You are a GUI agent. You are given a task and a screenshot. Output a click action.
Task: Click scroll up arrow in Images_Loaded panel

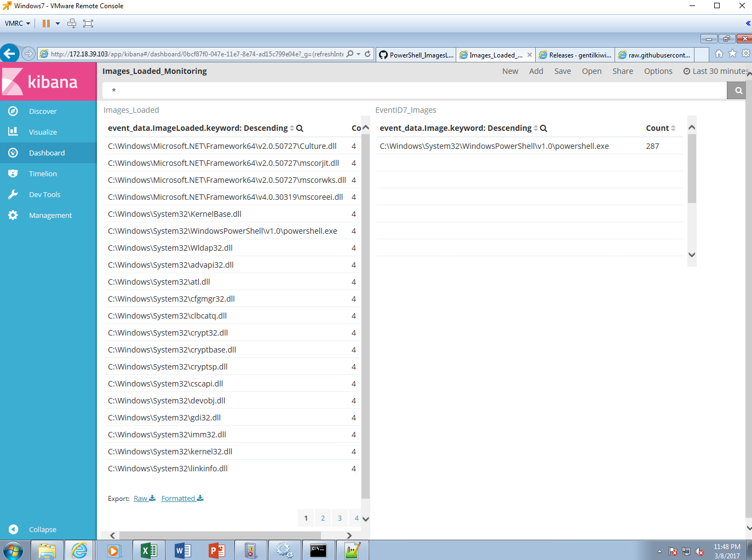[366, 128]
